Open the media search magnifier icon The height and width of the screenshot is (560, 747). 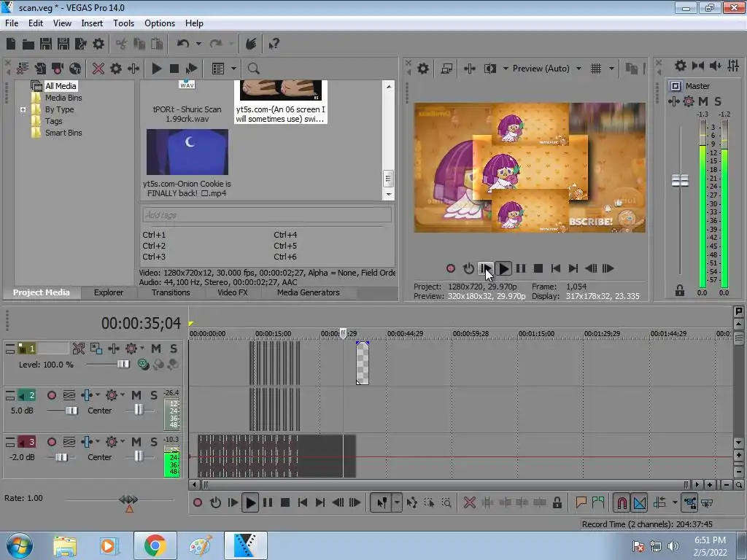253,69
